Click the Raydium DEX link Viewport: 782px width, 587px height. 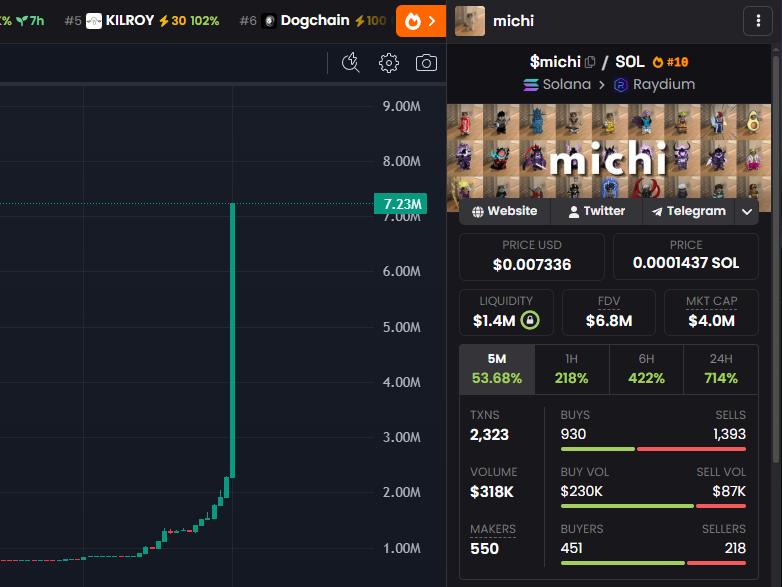tap(654, 84)
